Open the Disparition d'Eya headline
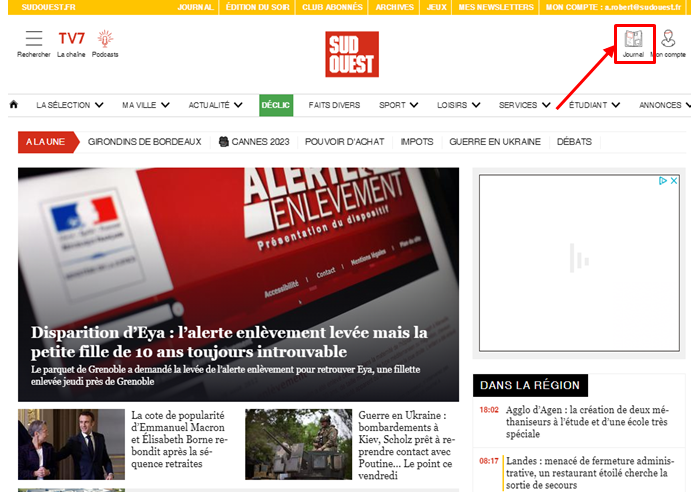Image resolution: width=691 pixels, height=501 pixels. (229, 342)
